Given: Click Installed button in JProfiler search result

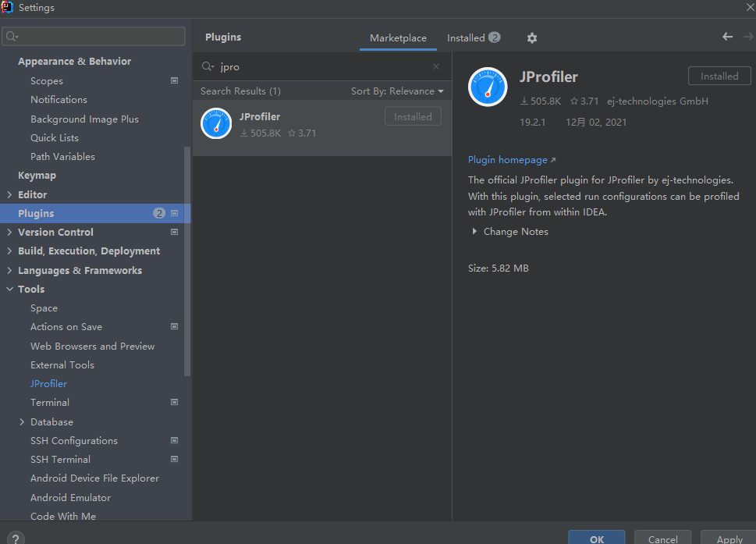Looking at the screenshot, I should coord(413,117).
